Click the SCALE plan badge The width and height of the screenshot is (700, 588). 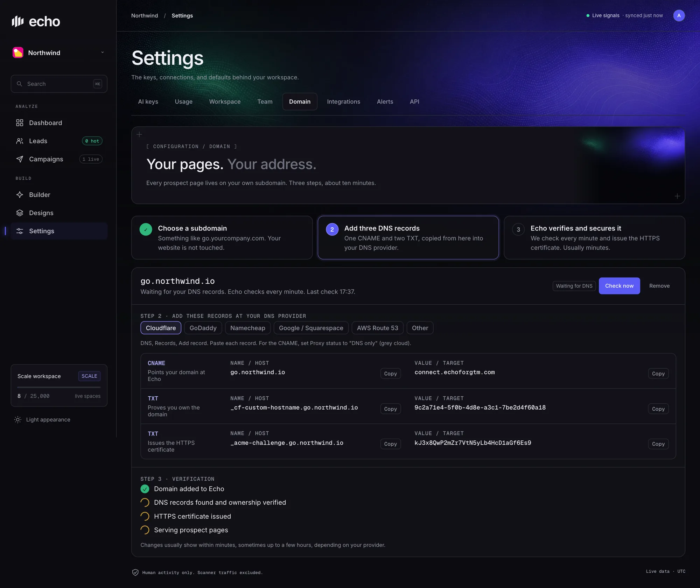coord(89,376)
